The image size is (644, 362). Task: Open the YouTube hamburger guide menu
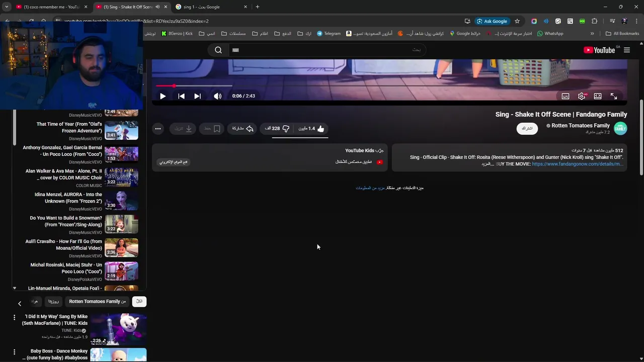click(627, 50)
